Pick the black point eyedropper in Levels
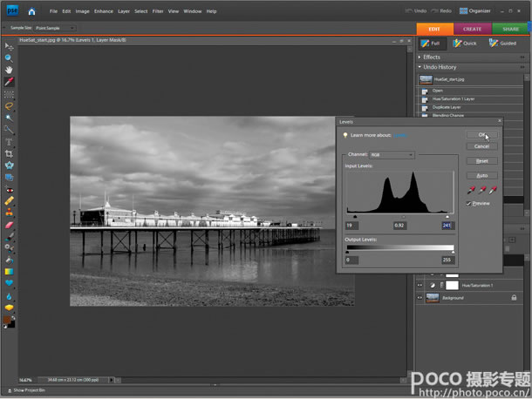This screenshot has height=399, width=532. [471, 190]
